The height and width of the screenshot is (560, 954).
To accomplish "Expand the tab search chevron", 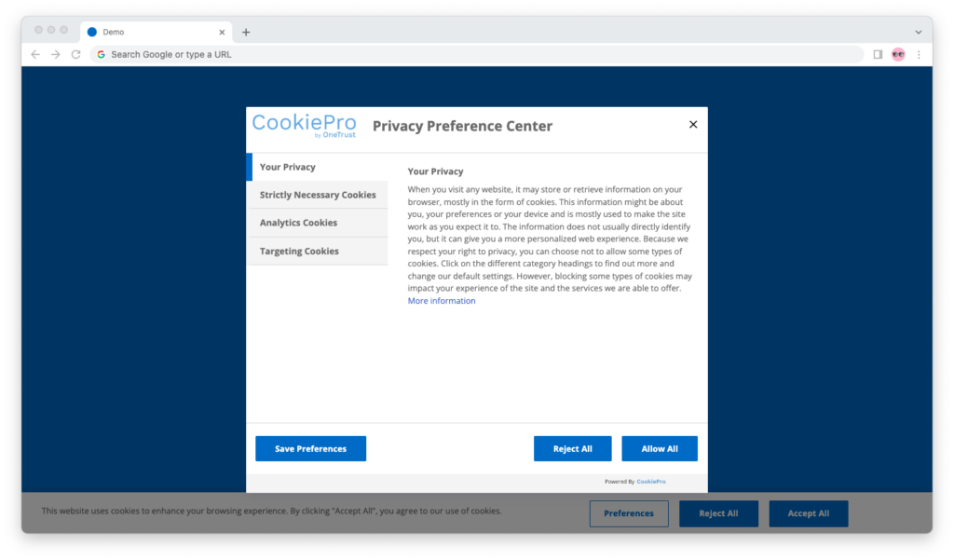I will tap(918, 33).
